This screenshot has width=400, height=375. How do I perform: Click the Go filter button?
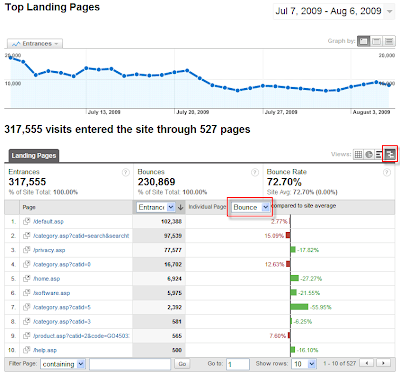182,364
